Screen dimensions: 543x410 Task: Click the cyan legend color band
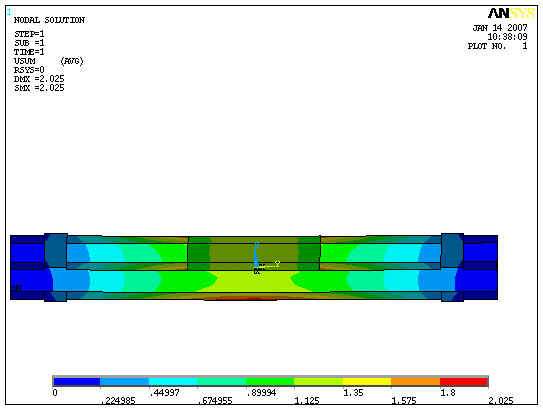click(173, 382)
